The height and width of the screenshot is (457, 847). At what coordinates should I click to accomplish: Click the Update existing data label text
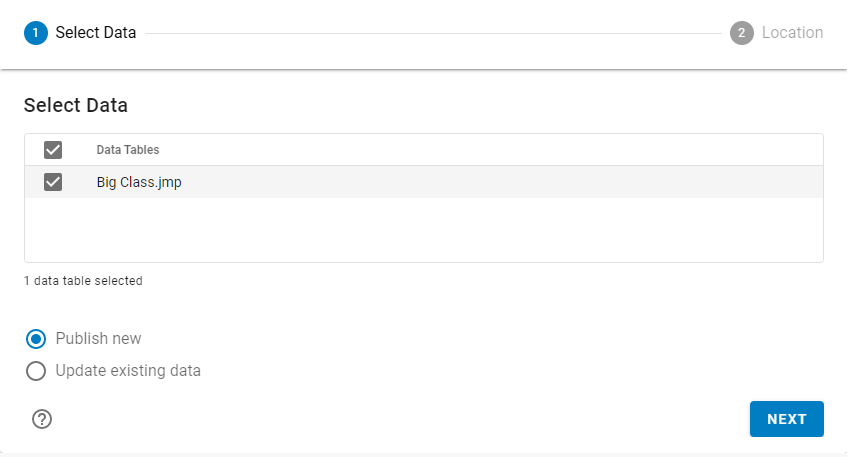pos(128,371)
